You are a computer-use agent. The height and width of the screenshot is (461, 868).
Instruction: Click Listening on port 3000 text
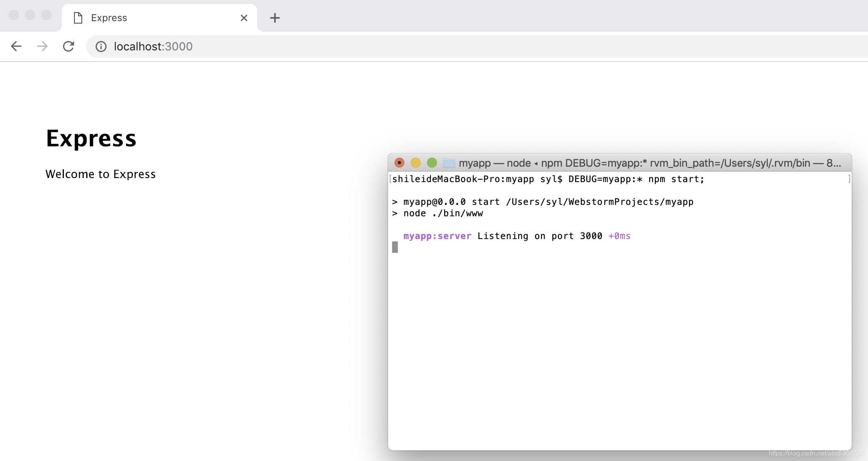(540, 236)
